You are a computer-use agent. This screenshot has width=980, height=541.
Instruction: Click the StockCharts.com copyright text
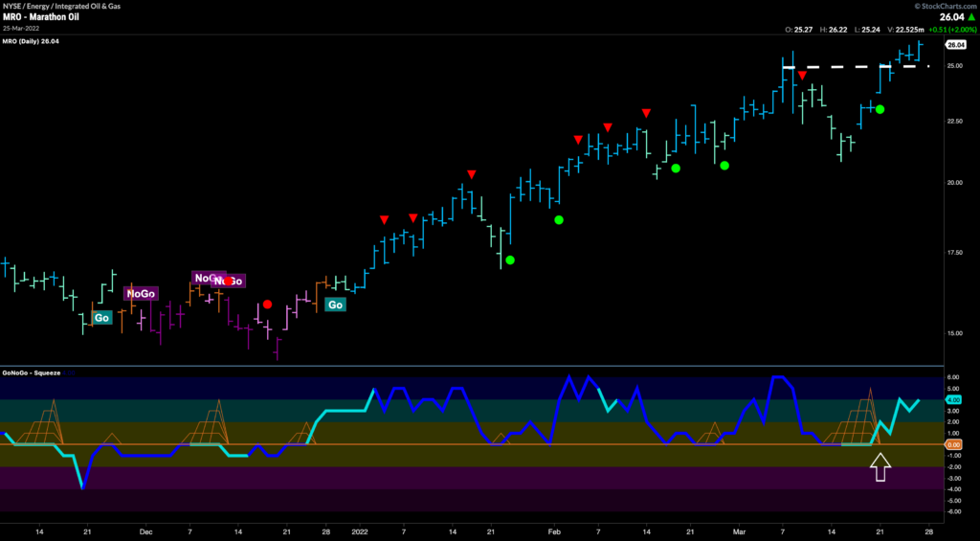click(x=946, y=6)
